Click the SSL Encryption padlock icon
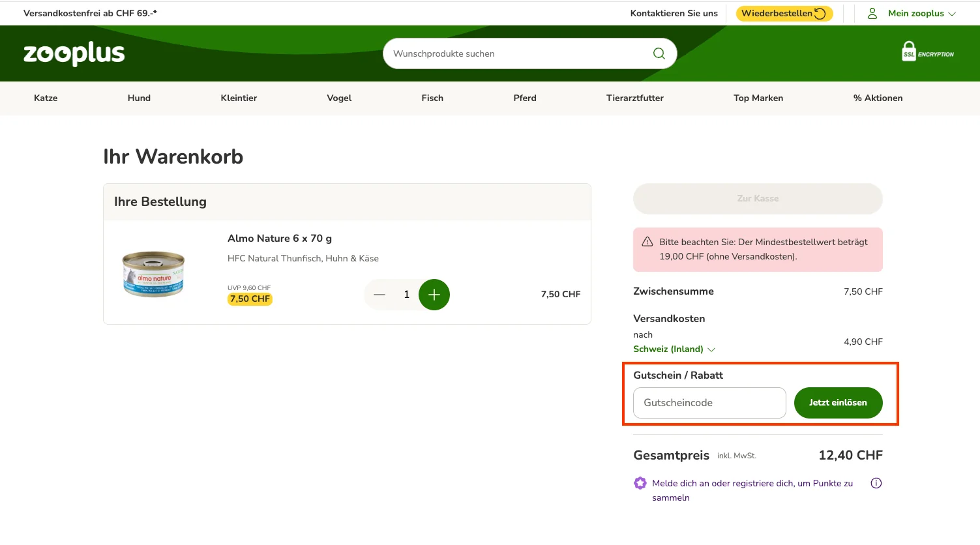980x545 pixels. (x=909, y=52)
